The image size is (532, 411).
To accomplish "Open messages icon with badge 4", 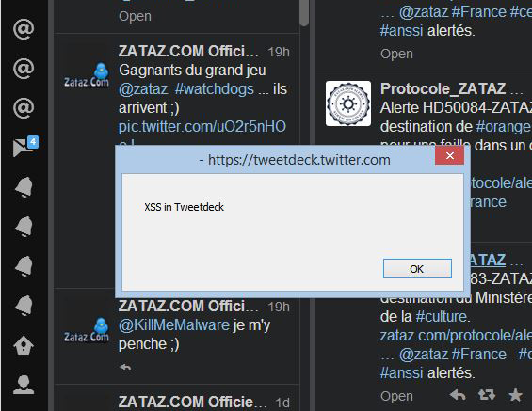I will click(25, 147).
